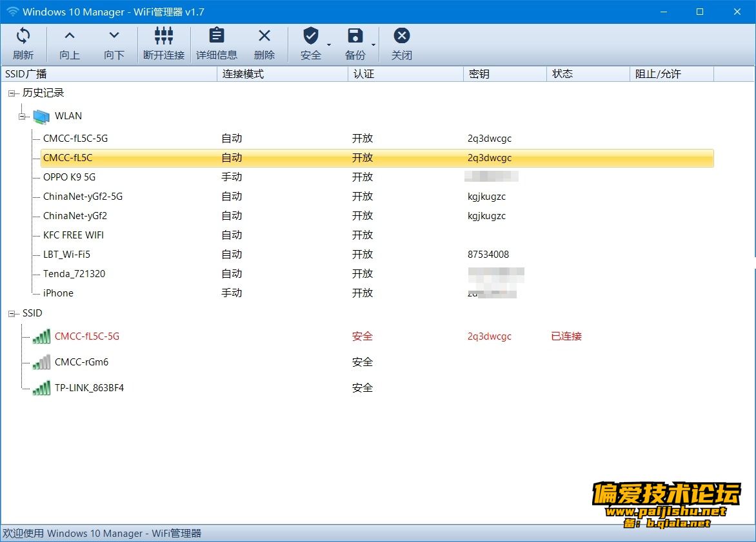Click 自动 mode of Tenda_721320
Viewport: 756px width, 542px height.
tap(232, 274)
